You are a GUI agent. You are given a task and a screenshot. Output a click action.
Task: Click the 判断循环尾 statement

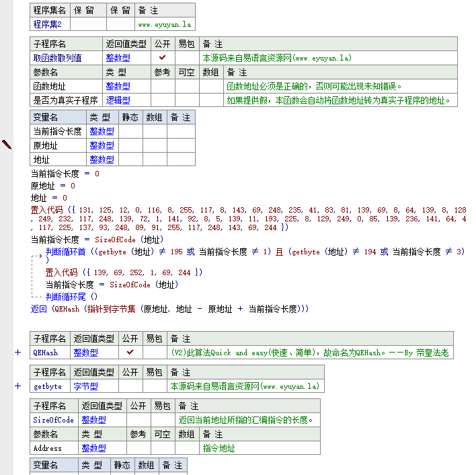(66, 297)
